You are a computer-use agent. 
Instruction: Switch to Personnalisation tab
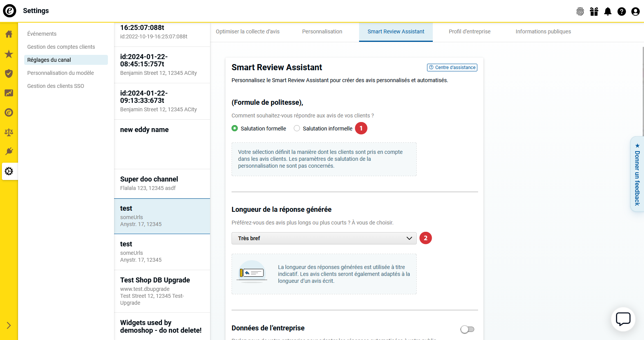(322, 31)
